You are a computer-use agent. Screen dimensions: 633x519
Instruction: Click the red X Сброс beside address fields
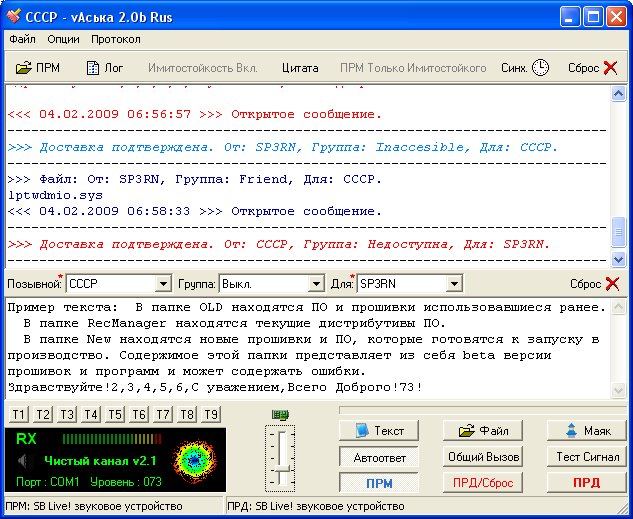tap(612, 284)
